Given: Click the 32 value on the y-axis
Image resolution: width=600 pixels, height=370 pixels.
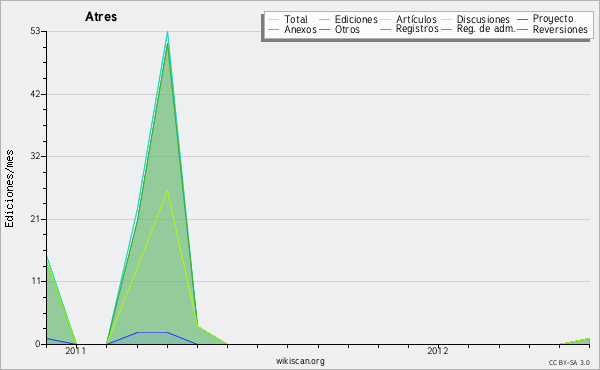Looking at the screenshot, I should (x=35, y=156).
